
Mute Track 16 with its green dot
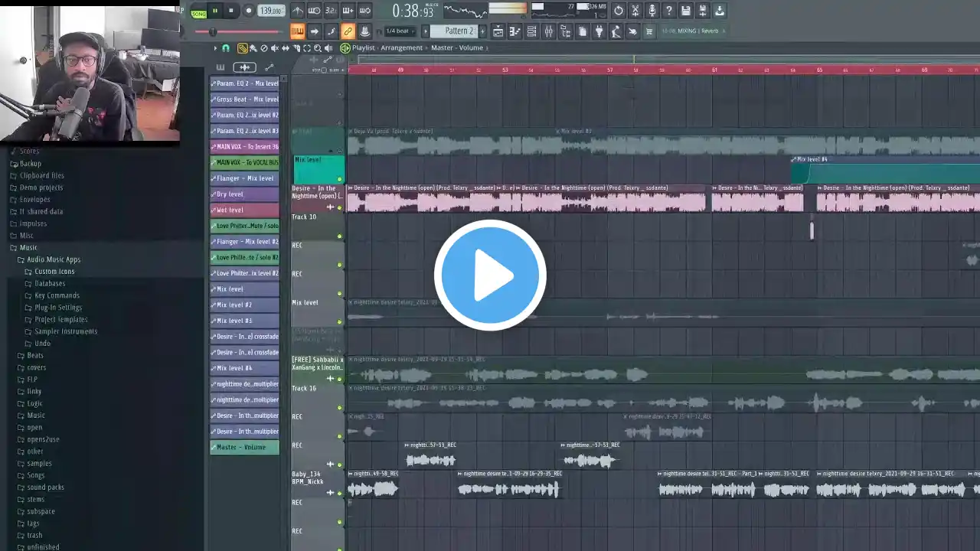(340, 408)
